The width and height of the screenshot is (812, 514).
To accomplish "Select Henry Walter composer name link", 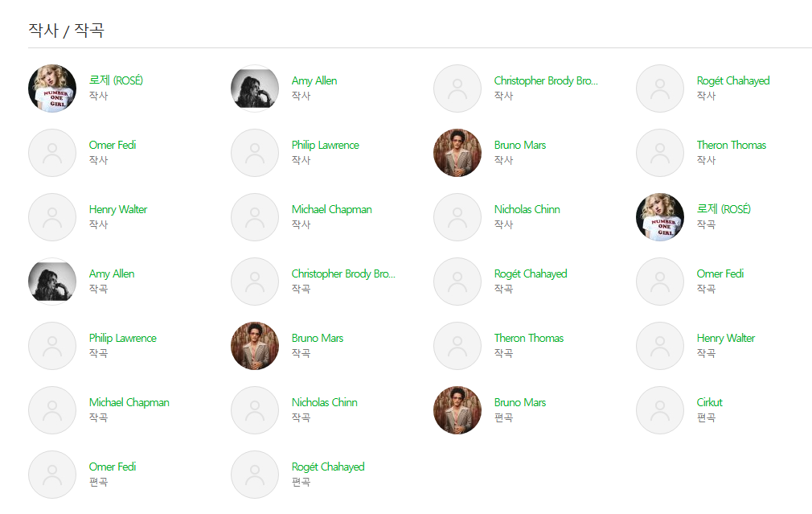I will (x=725, y=339).
